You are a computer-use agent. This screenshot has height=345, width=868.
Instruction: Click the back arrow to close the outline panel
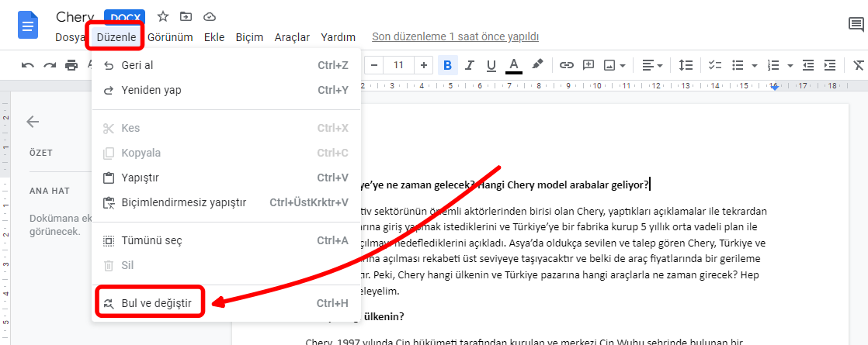[33, 122]
